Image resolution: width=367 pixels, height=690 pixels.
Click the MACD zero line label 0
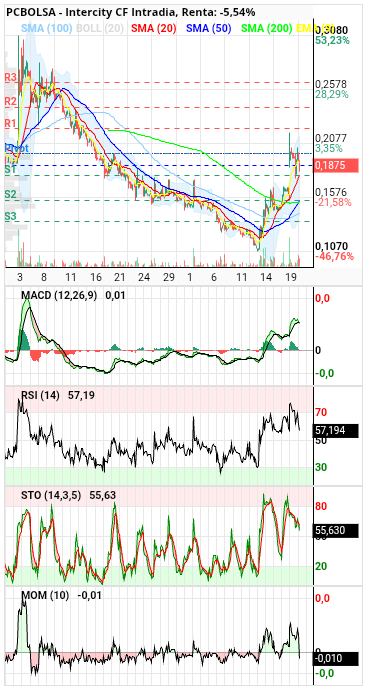click(x=318, y=350)
